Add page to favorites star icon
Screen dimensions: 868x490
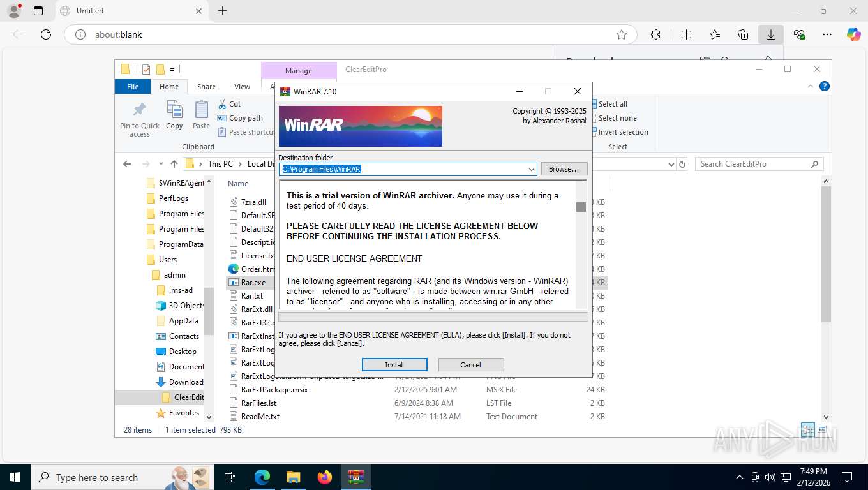621,34
